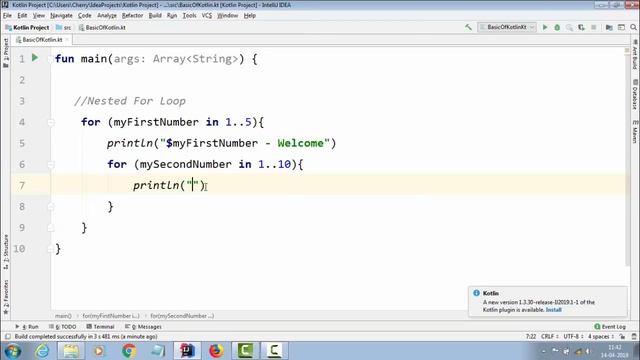Open the Ant Build side panel

point(635,54)
